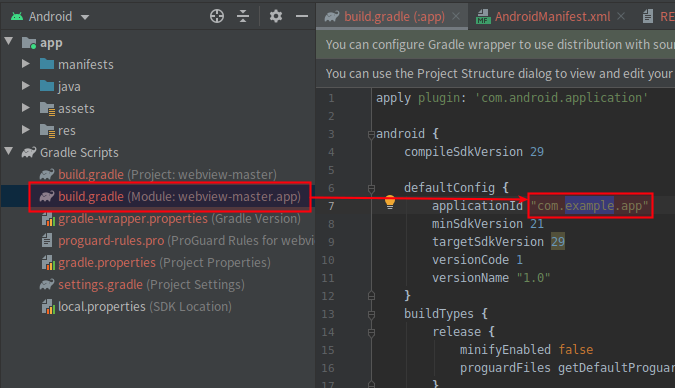675x388 pixels.
Task: Click the app module label
Action: tap(51, 43)
